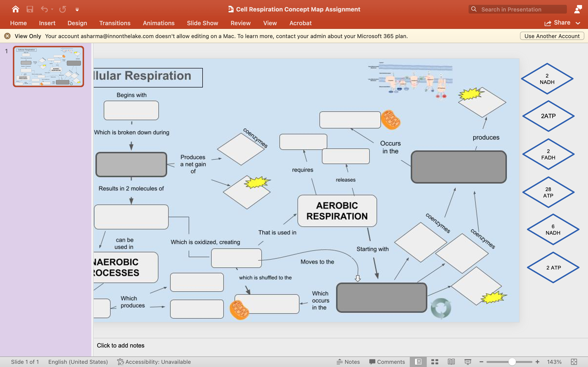The height and width of the screenshot is (367, 588).
Task: Select the Home icon in the title bar
Action: (x=15, y=9)
